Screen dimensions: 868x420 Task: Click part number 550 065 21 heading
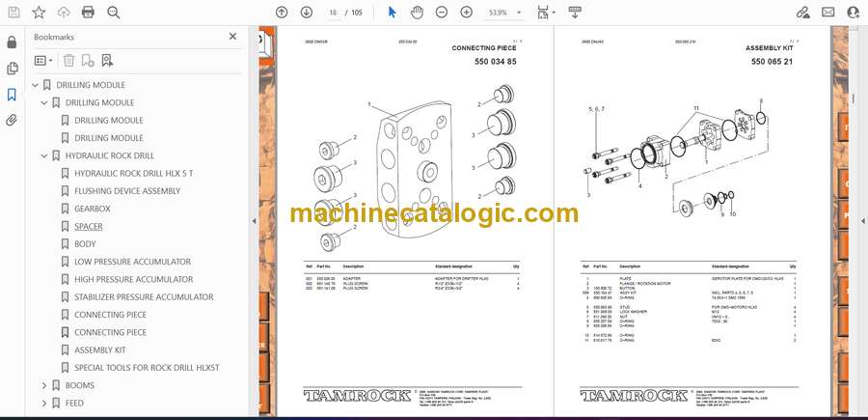click(772, 62)
